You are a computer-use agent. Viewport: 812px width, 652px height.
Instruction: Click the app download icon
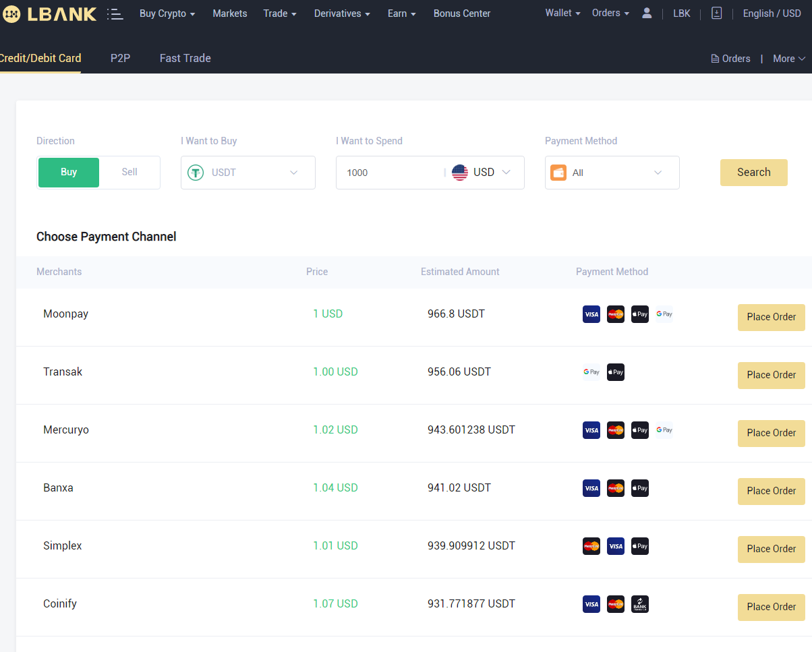click(717, 13)
